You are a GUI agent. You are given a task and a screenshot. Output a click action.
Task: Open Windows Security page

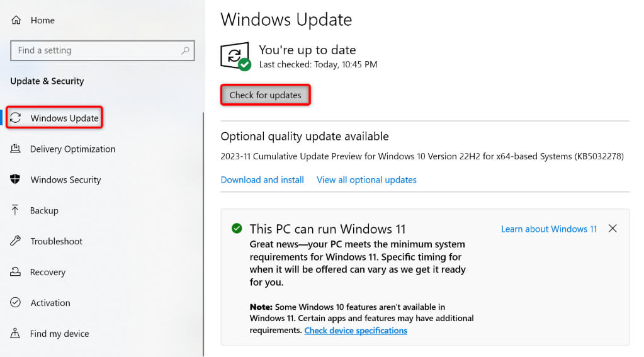pos(65,180)
